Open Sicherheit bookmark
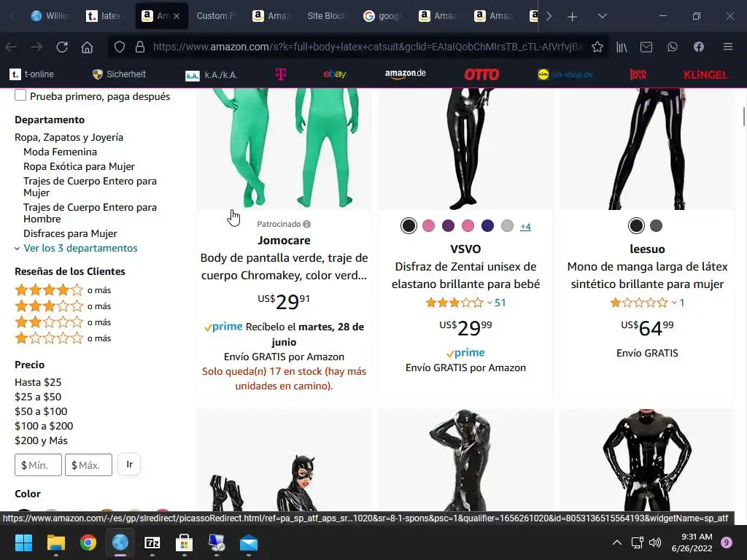Image resolution: width=747 pixels, height=560 pixels. (x=119, y=74)
